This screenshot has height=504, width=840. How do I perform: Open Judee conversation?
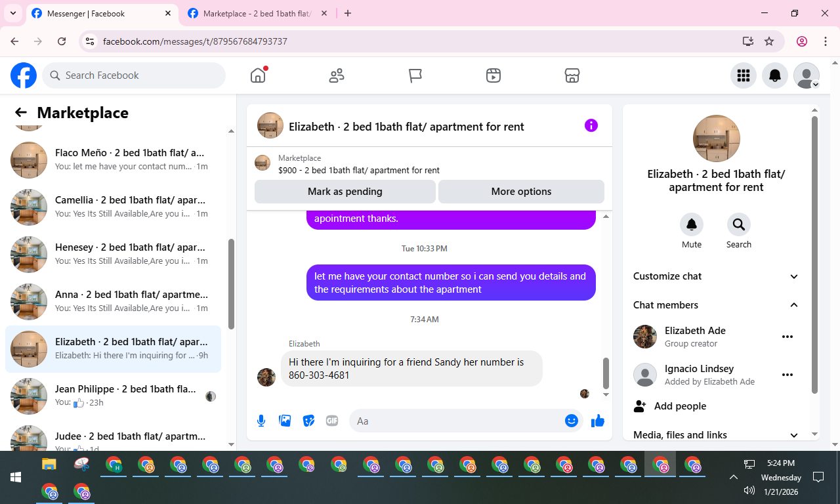(114, 436)
